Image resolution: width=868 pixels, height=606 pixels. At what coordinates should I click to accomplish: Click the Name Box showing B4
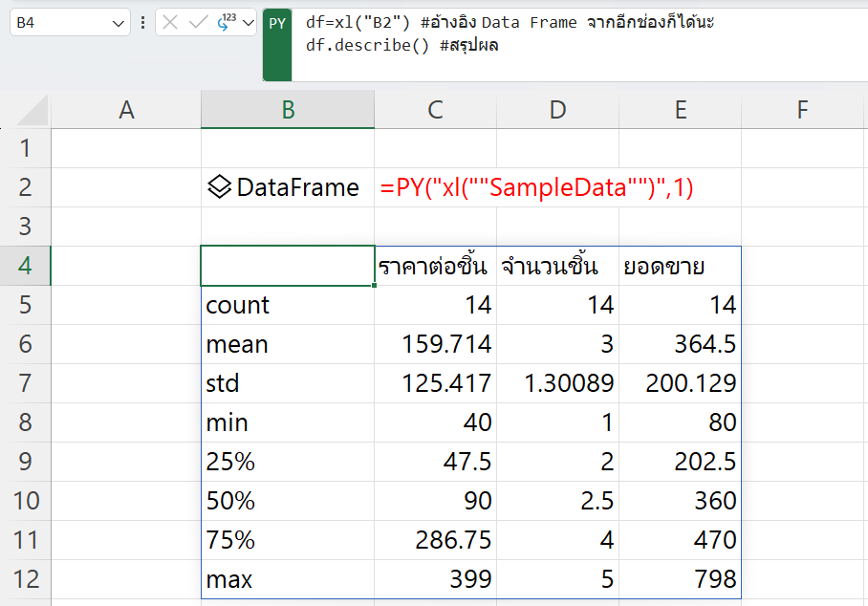(x=70, y=23)
